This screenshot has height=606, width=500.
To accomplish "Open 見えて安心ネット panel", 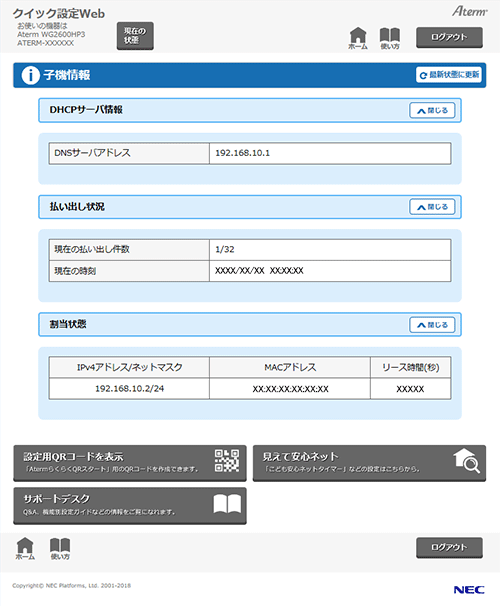I will coord(369,463).
